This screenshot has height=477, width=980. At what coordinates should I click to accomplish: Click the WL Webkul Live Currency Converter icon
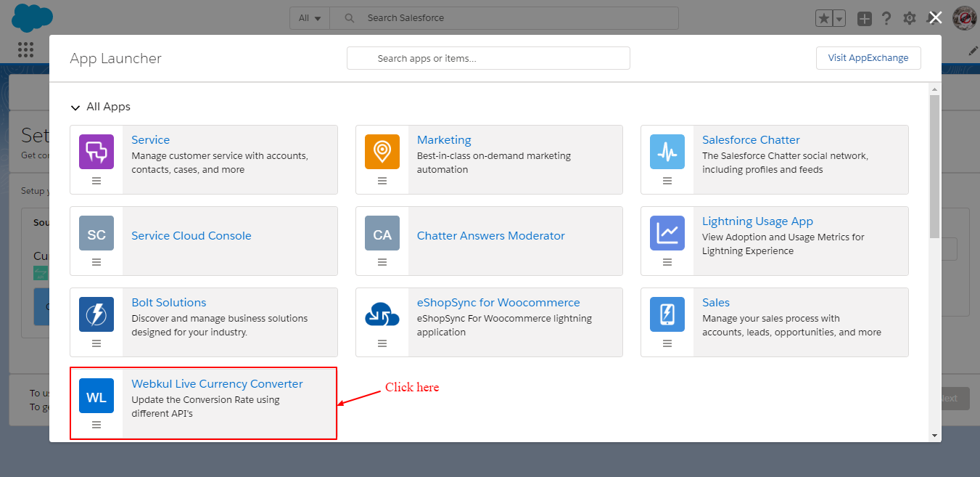coord(96,396)
